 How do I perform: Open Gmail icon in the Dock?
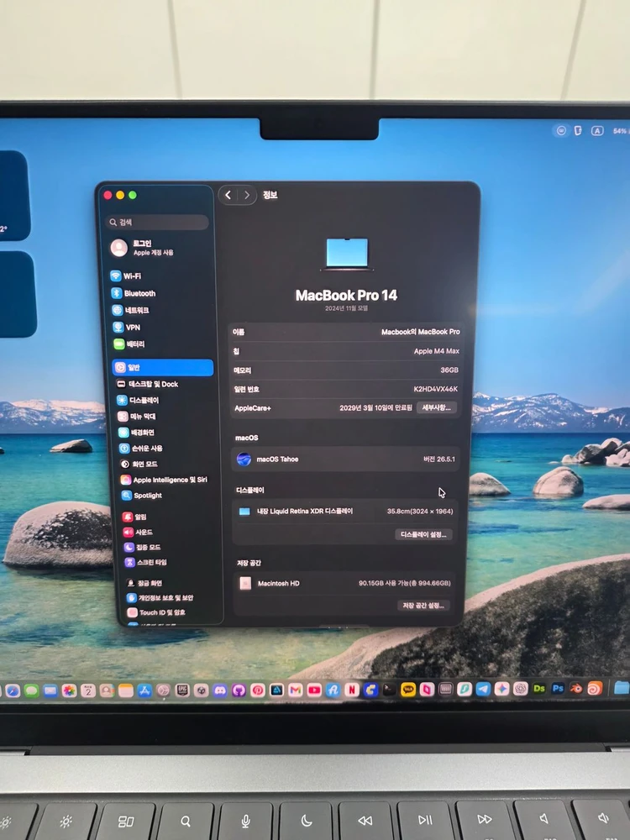click(x=295, y=690)
